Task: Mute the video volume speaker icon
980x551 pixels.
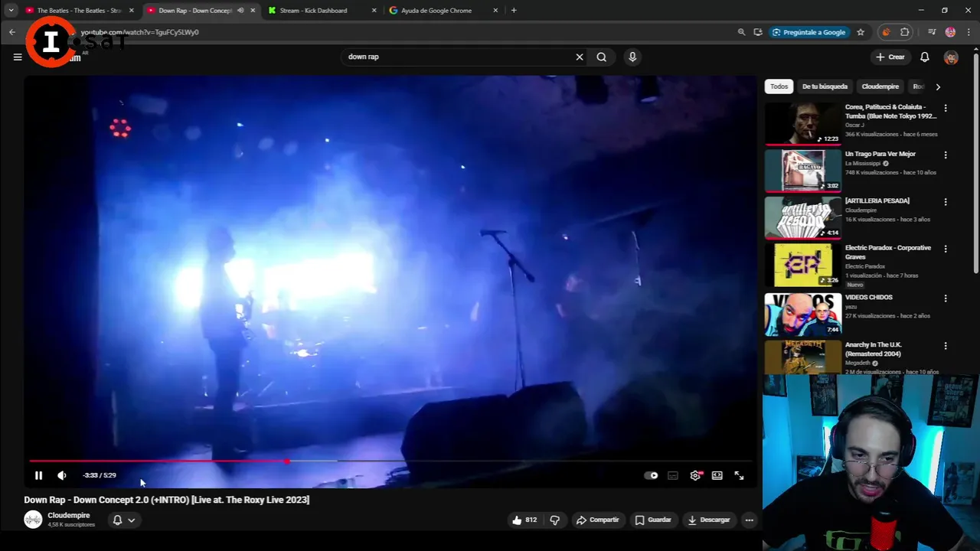Action: click(62, 475)
